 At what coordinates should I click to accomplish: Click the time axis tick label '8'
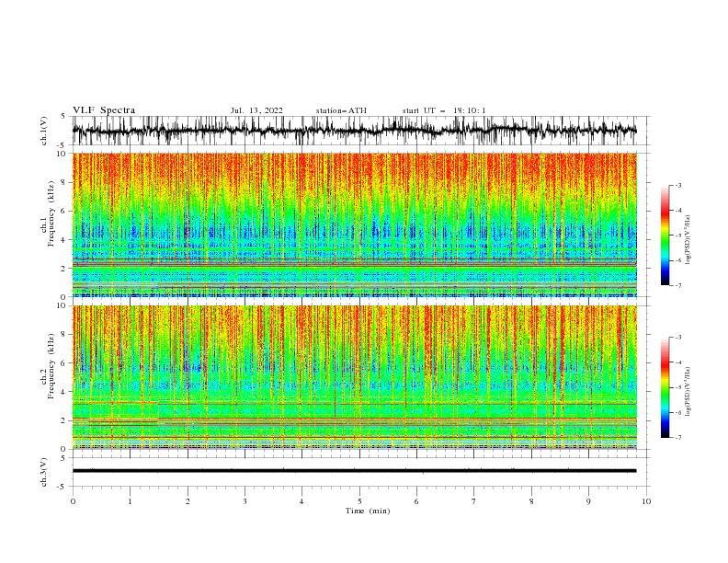pyautogui.click(x=531, y=501)
